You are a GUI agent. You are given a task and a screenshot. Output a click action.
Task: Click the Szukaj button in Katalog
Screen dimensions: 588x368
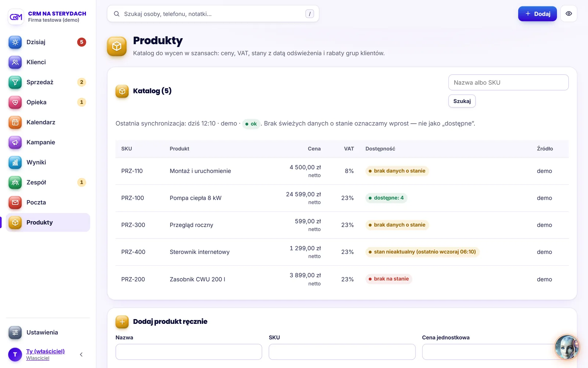click(x=462, y=101)
